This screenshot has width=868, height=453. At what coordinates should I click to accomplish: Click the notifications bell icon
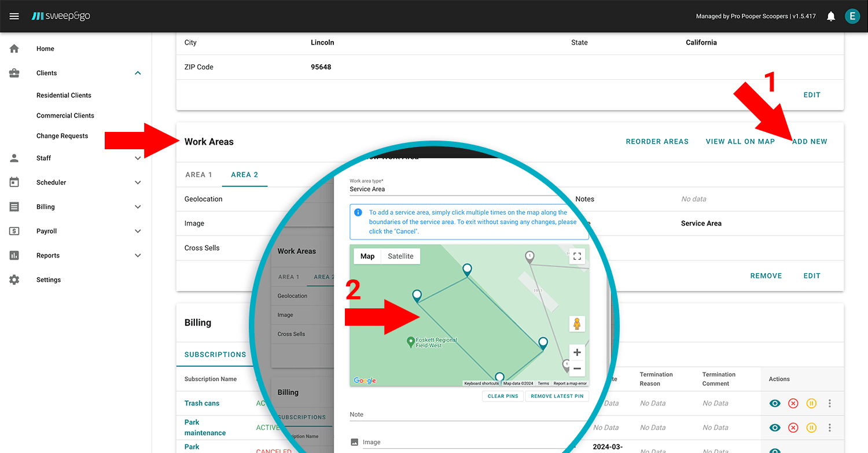point(831,16)
